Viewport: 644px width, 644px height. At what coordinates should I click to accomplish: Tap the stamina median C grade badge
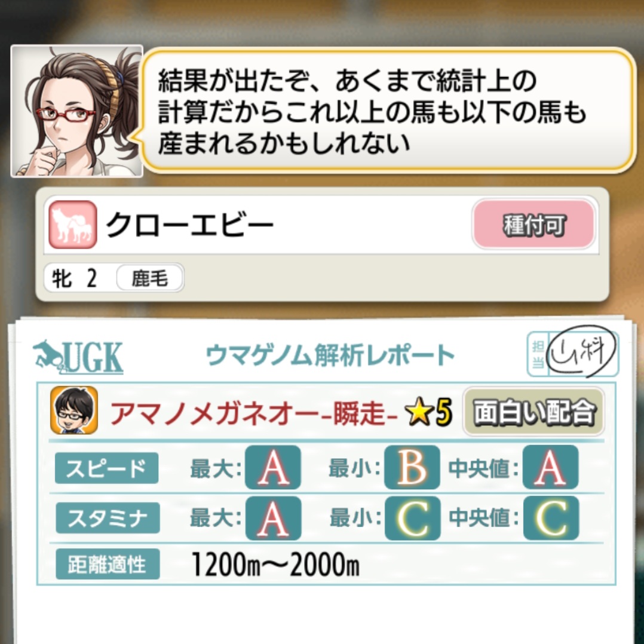(x=550, y=518)
